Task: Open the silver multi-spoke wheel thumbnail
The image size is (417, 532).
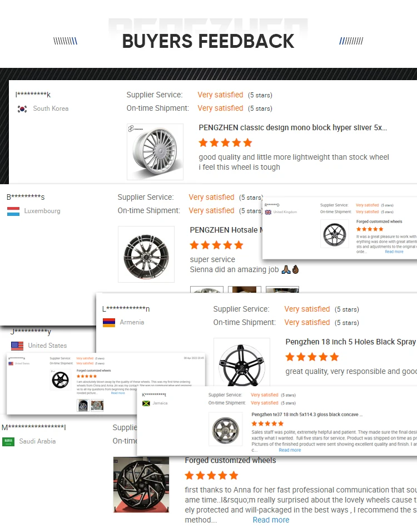Action: [x=155, y=152]
